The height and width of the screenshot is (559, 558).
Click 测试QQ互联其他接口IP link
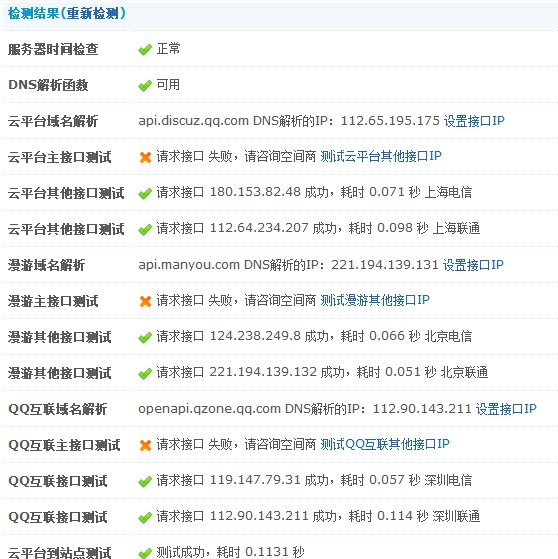[x=385, y=444]
